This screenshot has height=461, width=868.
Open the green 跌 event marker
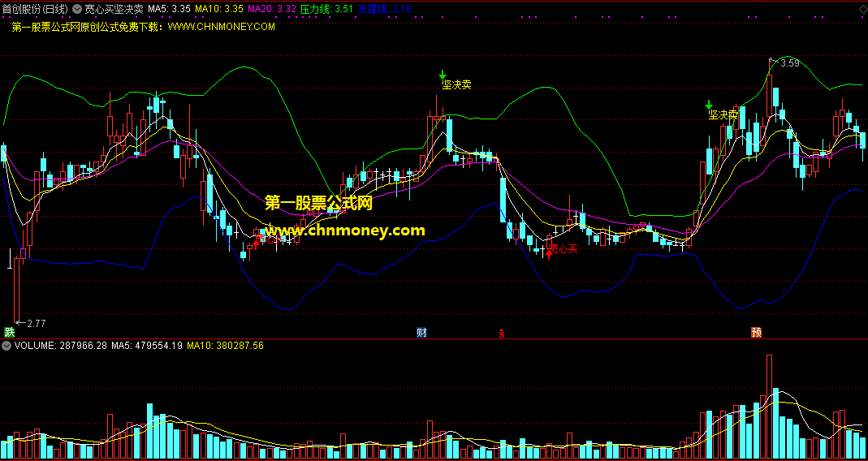[9, 333]
